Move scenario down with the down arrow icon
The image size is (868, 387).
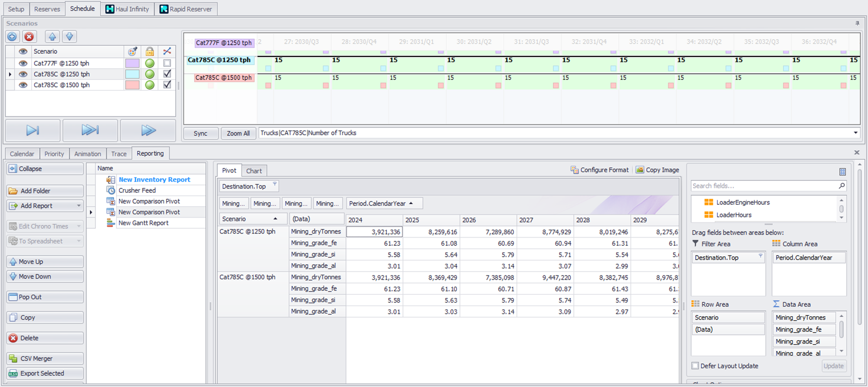click(69, 37)
